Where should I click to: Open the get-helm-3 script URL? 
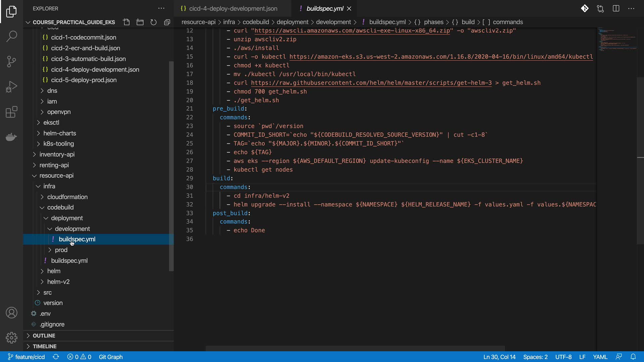[371, 83]
